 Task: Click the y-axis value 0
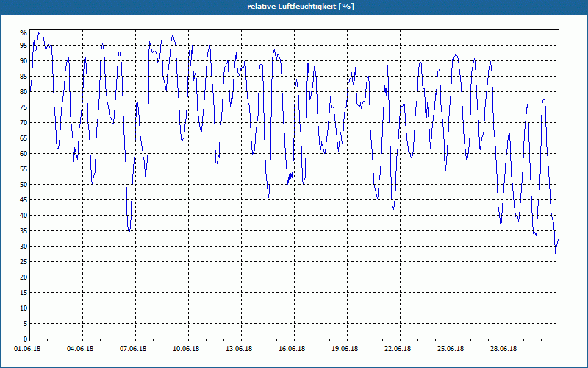[x=25, y=339]
